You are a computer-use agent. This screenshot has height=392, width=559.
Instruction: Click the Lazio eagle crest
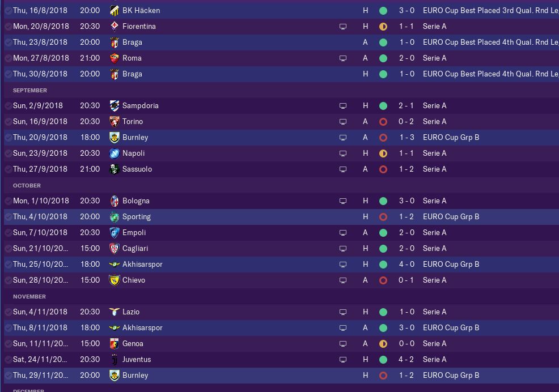tap(114, 312)
